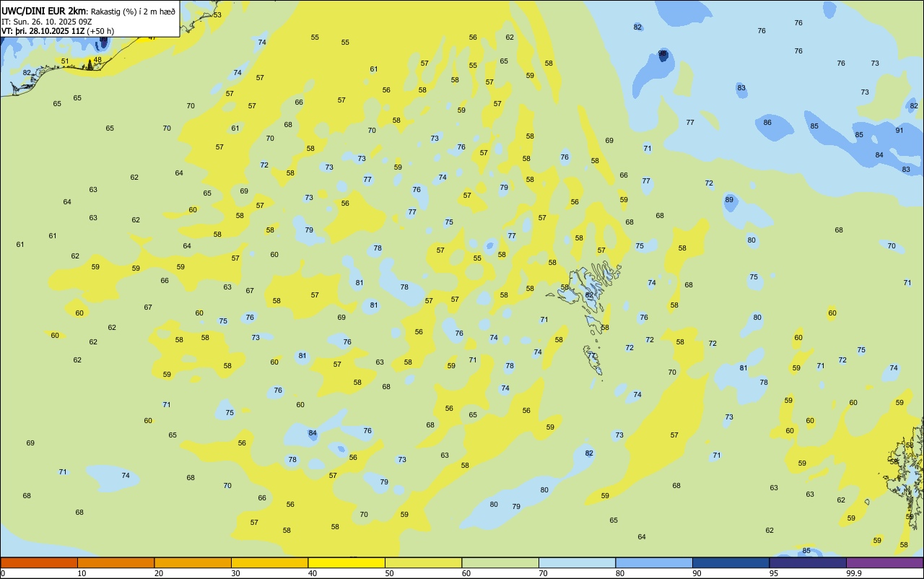The image size is (924, 579).
Task: Click the legend tick label '90'
Action: [697, 573]
